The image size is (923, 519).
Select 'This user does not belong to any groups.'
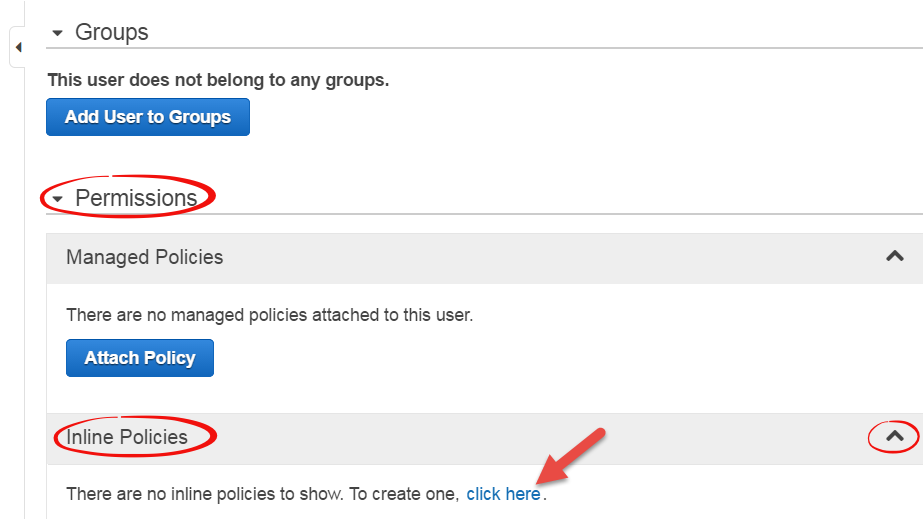218,80
